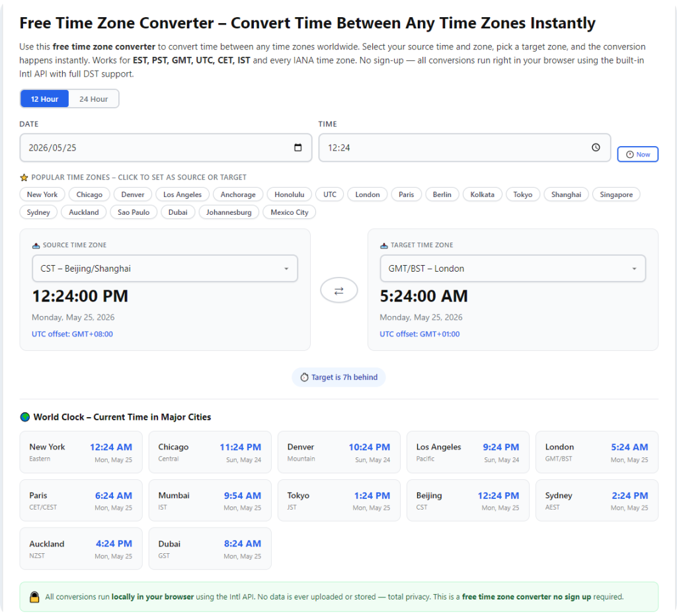Select 12 Hour format
This screenshot has height=616, width=677.
coord(44,99)
